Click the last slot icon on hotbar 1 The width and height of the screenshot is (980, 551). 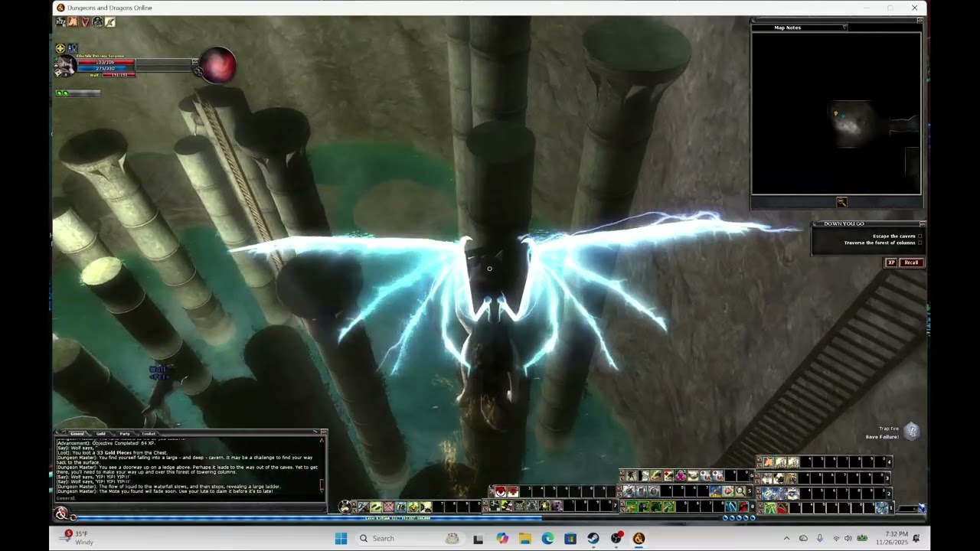881,508
